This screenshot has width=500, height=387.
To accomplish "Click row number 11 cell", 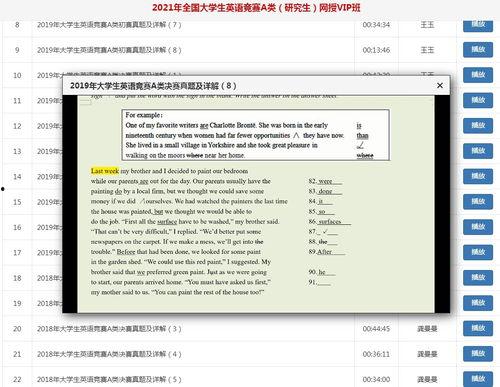I will pos(17,101).
